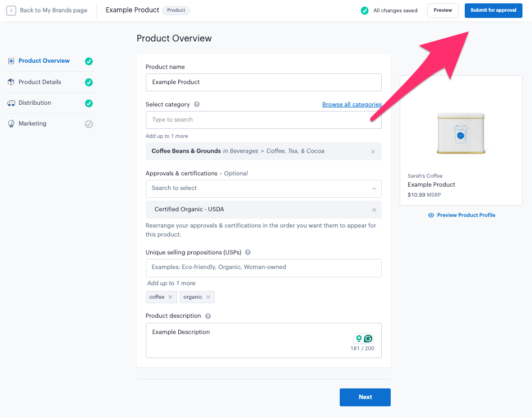Image resolution: width=532 pixels, height=417 pixels.
Task: Click the product tin thumbnail image
Action: click(x=461, y=133)
